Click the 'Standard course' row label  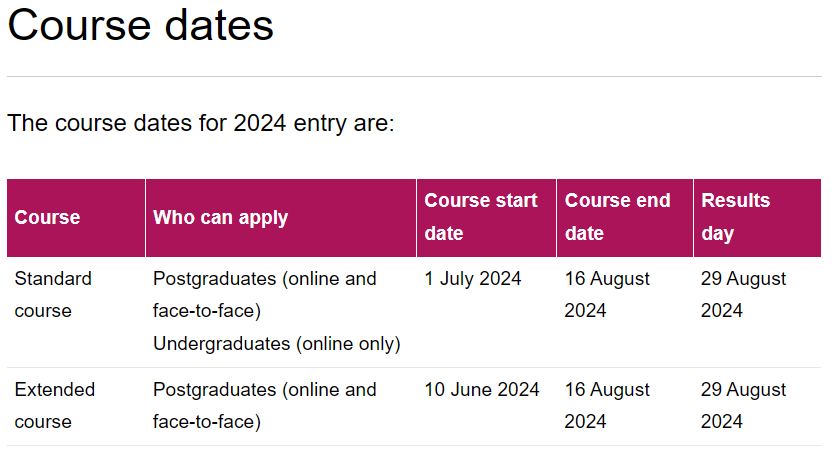click(53, 295)
